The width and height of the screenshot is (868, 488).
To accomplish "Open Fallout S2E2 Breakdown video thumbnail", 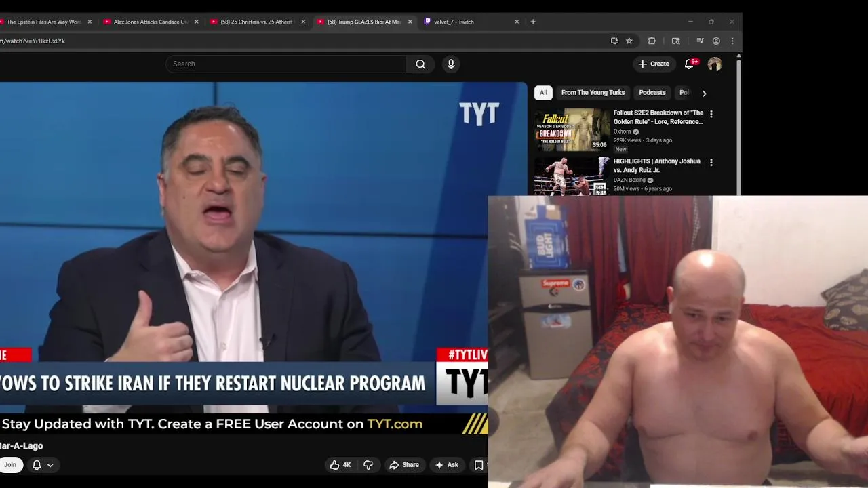I will point(572,129).
